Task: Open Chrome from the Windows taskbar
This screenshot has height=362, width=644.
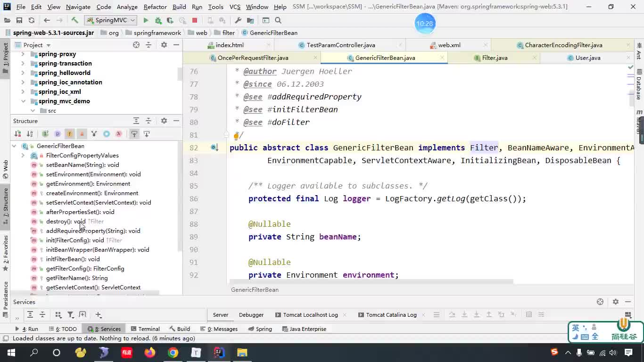Action: coord(173,353)
